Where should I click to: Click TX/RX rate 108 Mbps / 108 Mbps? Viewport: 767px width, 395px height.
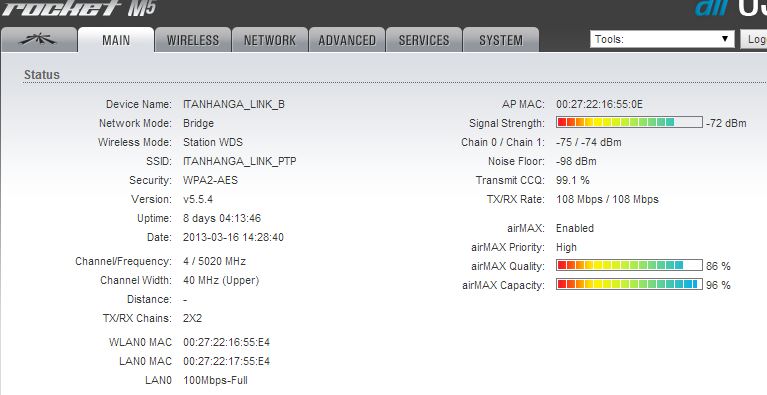[x=608, y=199]
